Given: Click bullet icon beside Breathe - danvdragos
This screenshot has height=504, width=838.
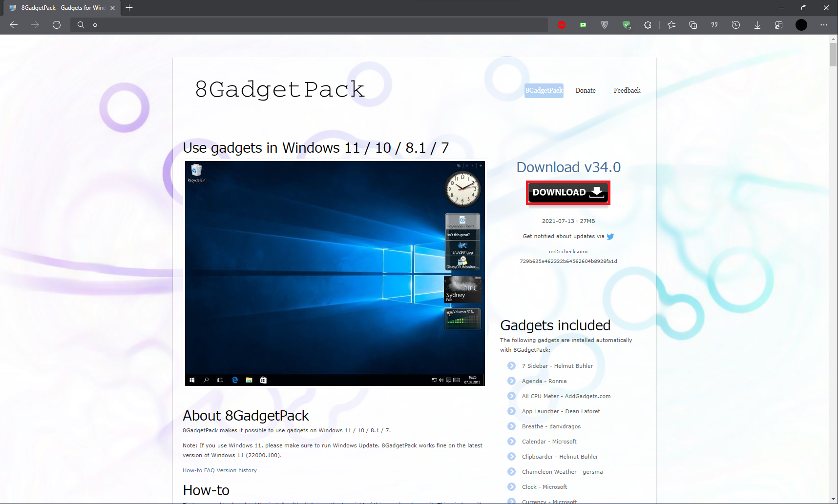Looking at the screenshot, I should pos(511,426).
